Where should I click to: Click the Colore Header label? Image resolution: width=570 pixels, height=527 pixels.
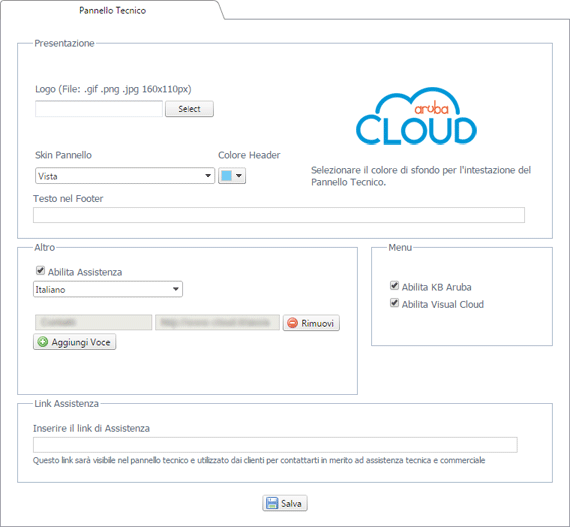pyautogui.click(x=249, y=155)
